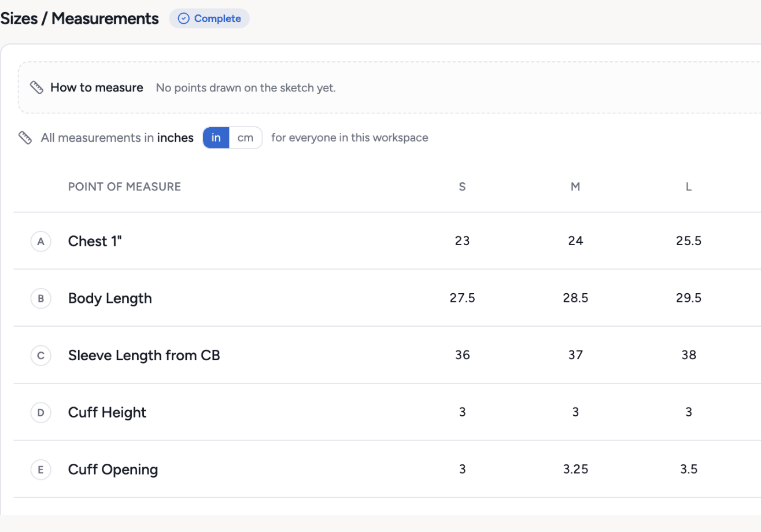Select Chest size M value 24
The height and width of the screenshot is (532, 761).
pos(575,241)
